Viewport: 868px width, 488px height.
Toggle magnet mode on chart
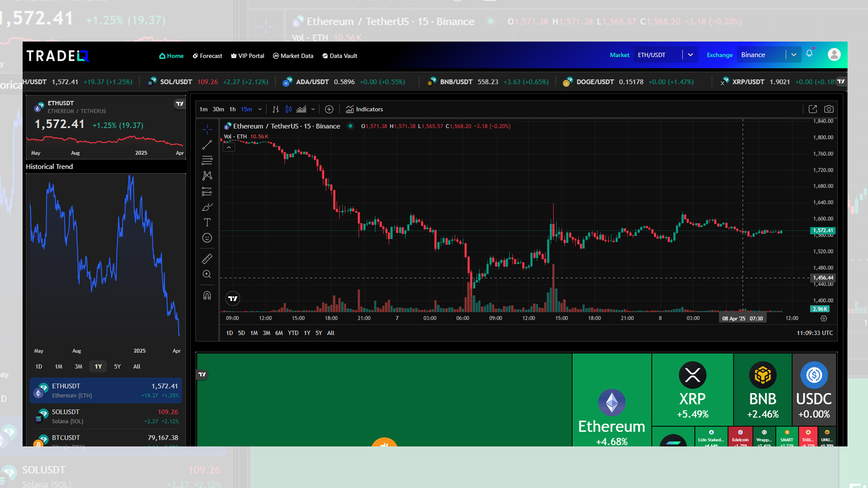pos(207,296)
